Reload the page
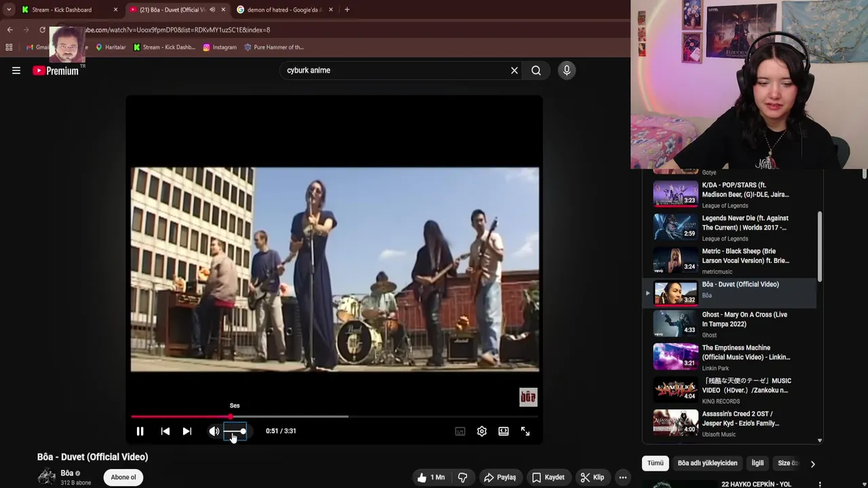The height and width of the screenshot is (488, 868). click(x=42, y=30)
